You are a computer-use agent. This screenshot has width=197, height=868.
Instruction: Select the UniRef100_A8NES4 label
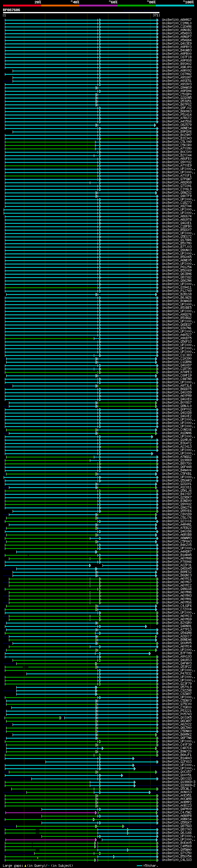(176, 128)
